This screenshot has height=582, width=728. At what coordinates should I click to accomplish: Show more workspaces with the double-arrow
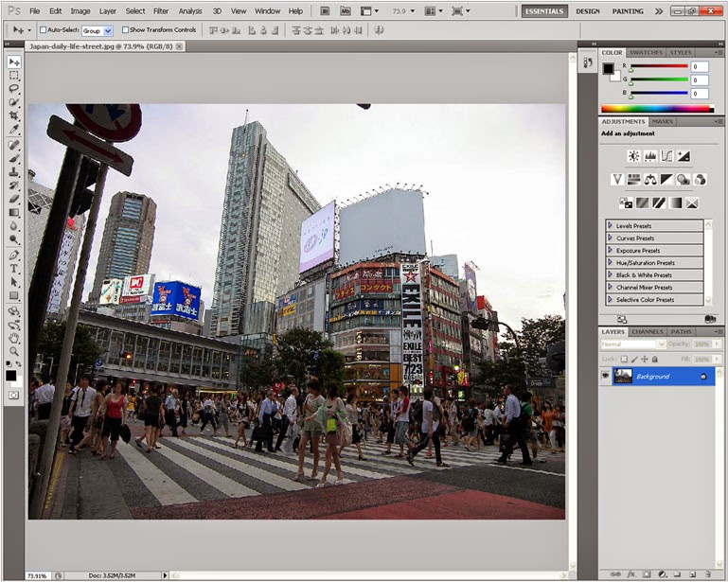pyautogui.click(x=658, y=11)
